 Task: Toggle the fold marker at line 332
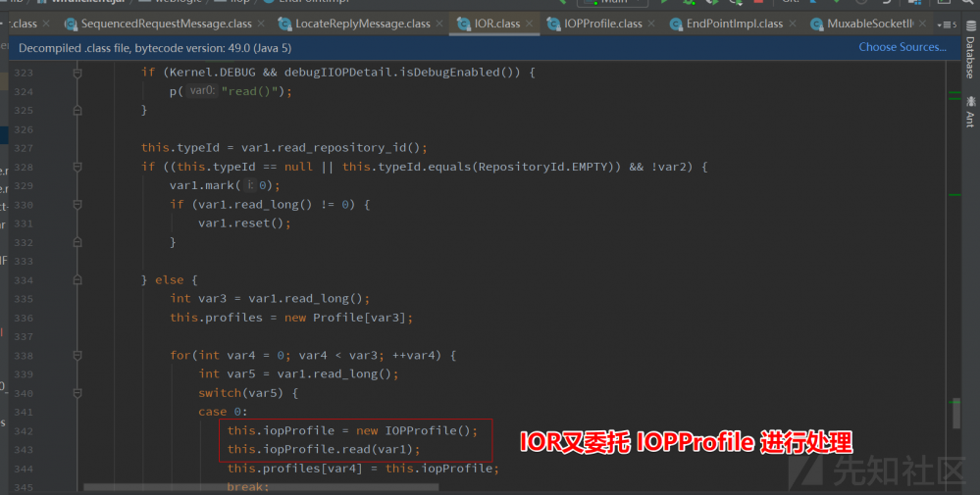pyautogui.click(x=77, y=242)
